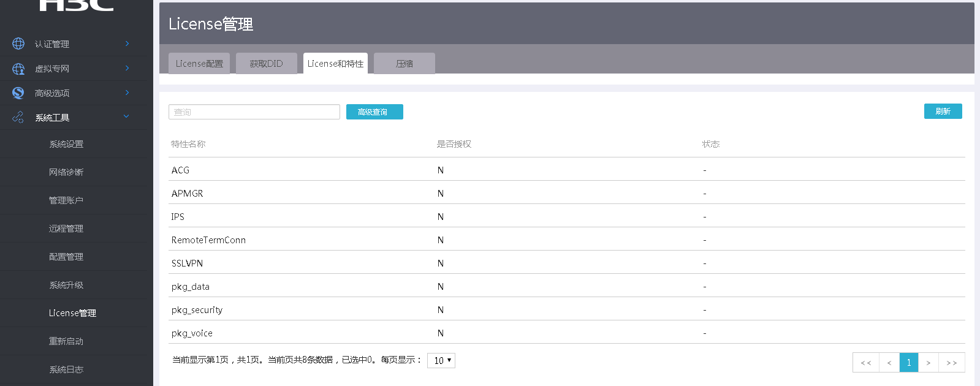This screenshot has width=980, height=386.
Task: Click the License管理 page title
Action: [x=211, y=24]
